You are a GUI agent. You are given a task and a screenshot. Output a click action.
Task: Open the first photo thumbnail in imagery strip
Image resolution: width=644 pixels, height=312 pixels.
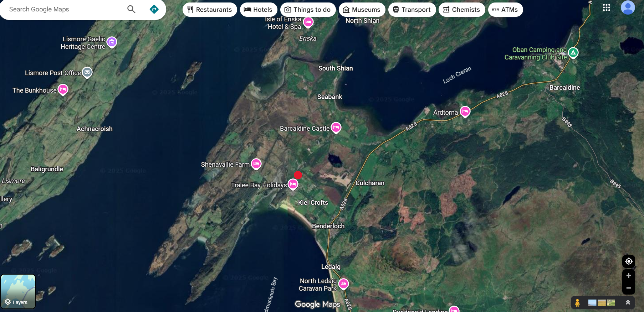(592, 303)
